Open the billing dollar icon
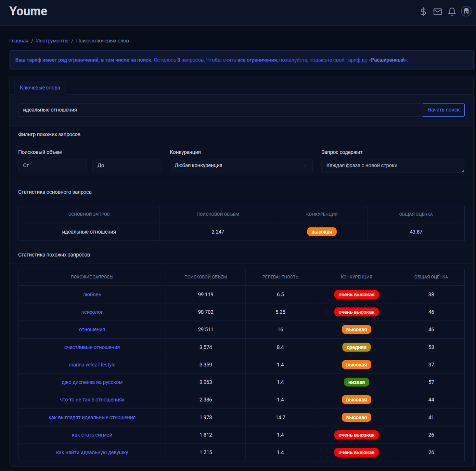The image size is (476, 471). pyautogui.click(x=423, y=12)
